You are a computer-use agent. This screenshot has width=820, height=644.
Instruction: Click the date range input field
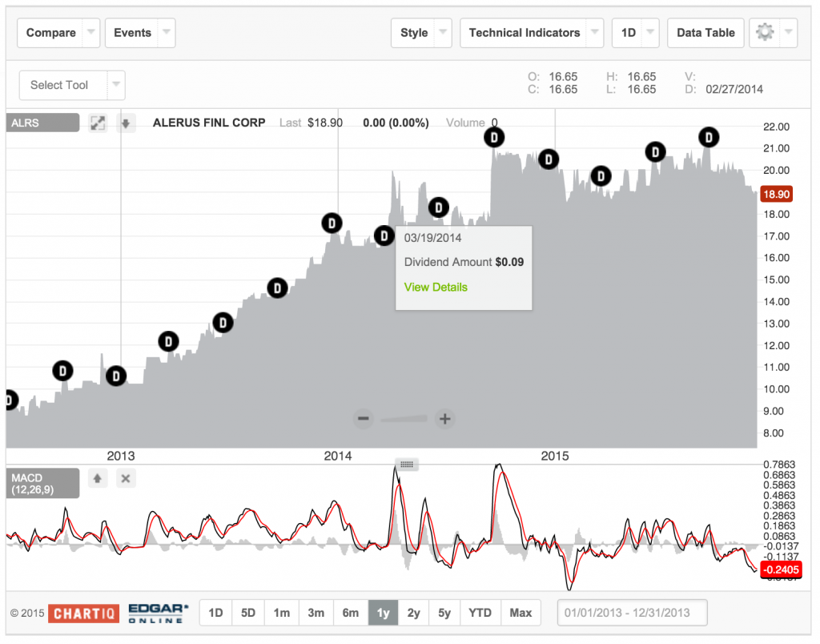click(633, 613)
